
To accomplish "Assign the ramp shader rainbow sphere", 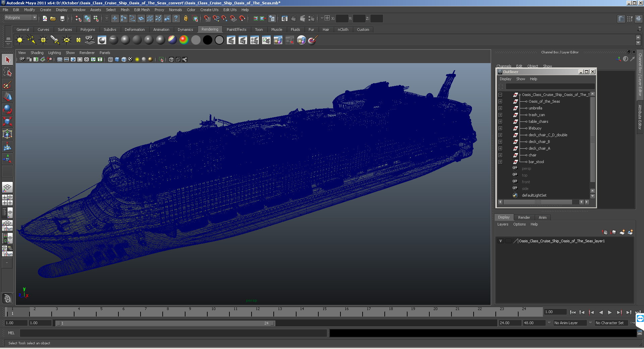I will click(x=184, y=40).
